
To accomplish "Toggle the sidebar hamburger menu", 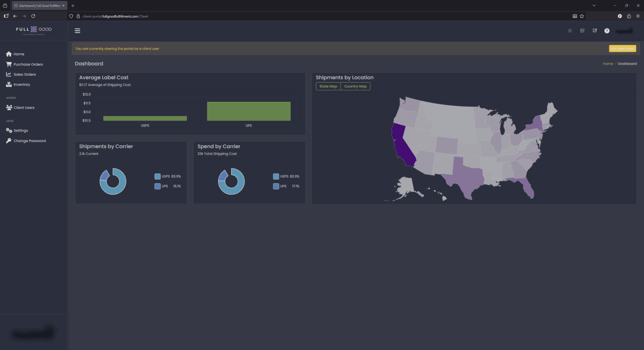I will pos(78,31).
